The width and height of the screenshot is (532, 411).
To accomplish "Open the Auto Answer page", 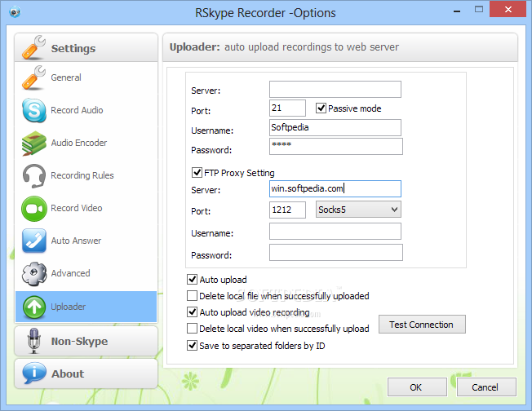I will coord(76,241).
